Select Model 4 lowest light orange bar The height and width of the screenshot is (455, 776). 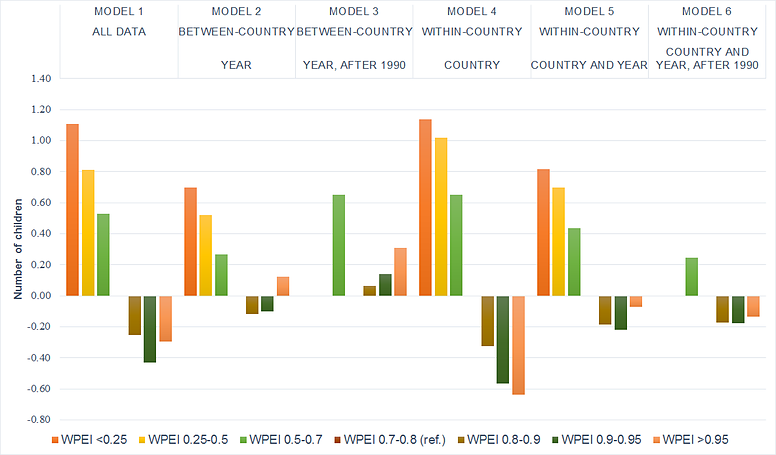(518, 345)
